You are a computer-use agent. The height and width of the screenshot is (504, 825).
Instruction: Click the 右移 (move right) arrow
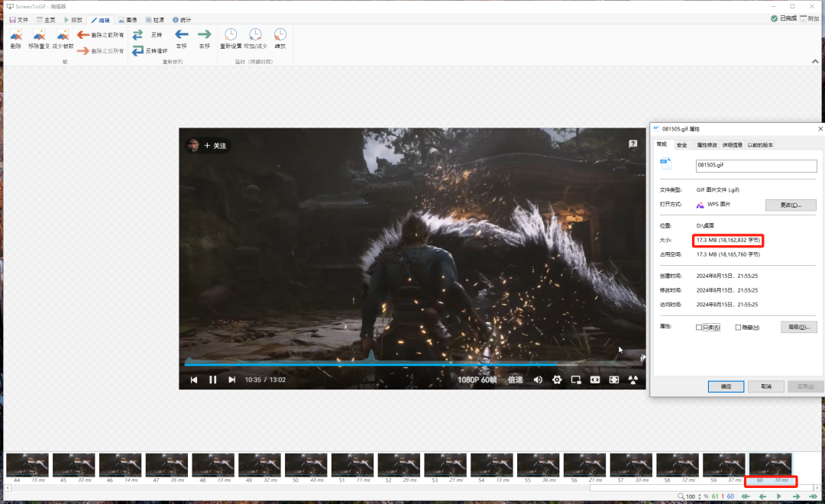205,34
